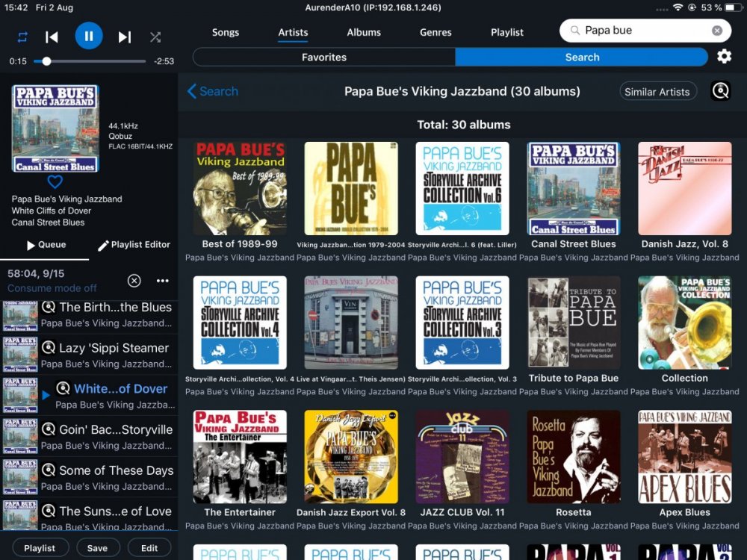Open Danish Jazz, Vol. 8 album

click(x=684, y=189)
